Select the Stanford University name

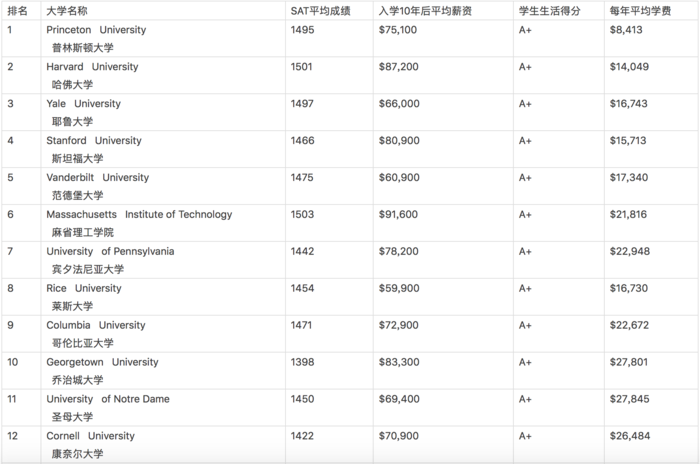(94, 141)
